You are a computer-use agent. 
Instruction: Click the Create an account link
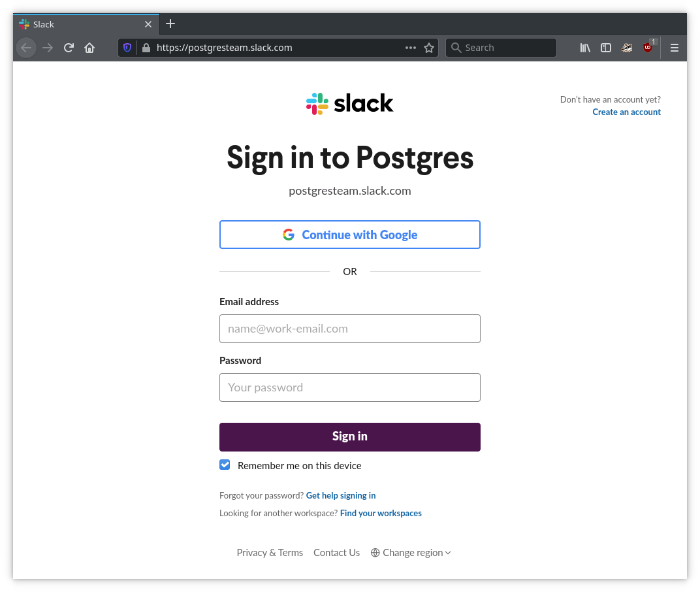coord(626,112)
